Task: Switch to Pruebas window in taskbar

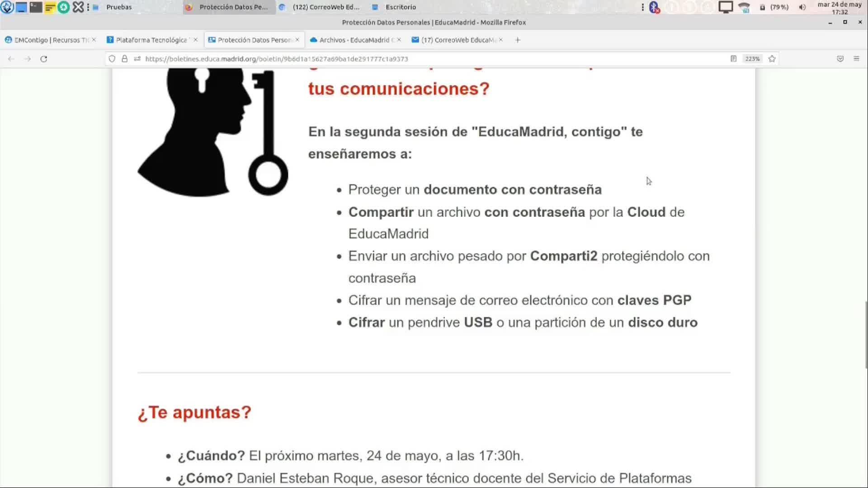Action: pyautogui.click(x=118, y=7)
